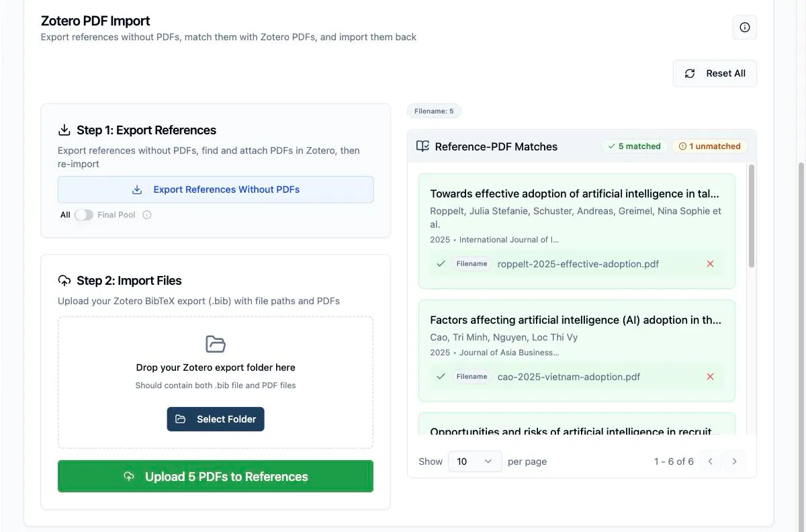
Task: Click checkmark beside cao-2025 filename
Action: 441,377
